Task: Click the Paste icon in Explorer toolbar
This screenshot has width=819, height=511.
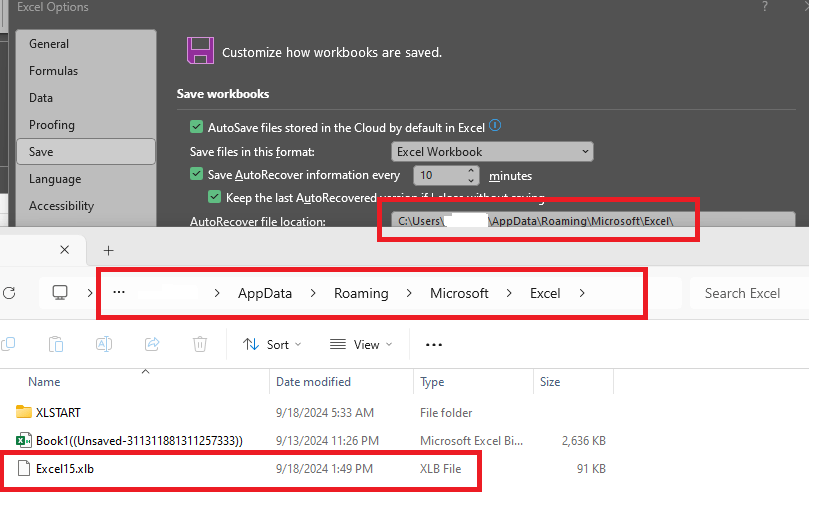Action: (x=56, y=344)
